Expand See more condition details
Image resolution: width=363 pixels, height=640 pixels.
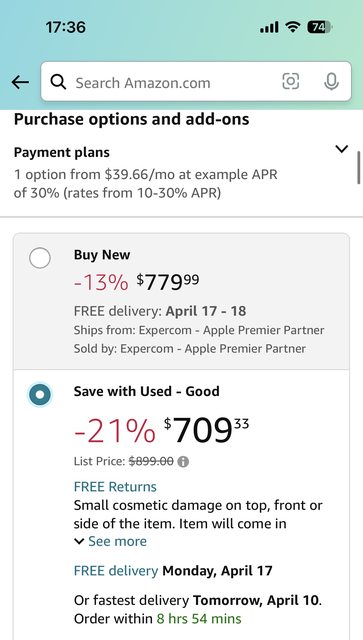point(117,541)
